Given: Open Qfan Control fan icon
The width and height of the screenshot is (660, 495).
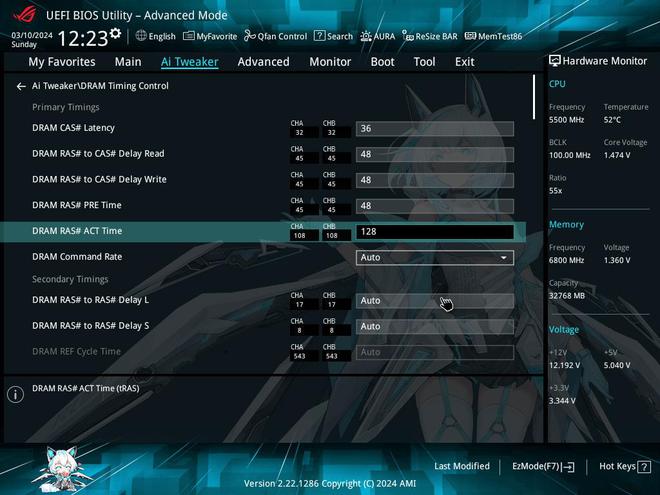Looking at the screenshot, I should (250, 36).
